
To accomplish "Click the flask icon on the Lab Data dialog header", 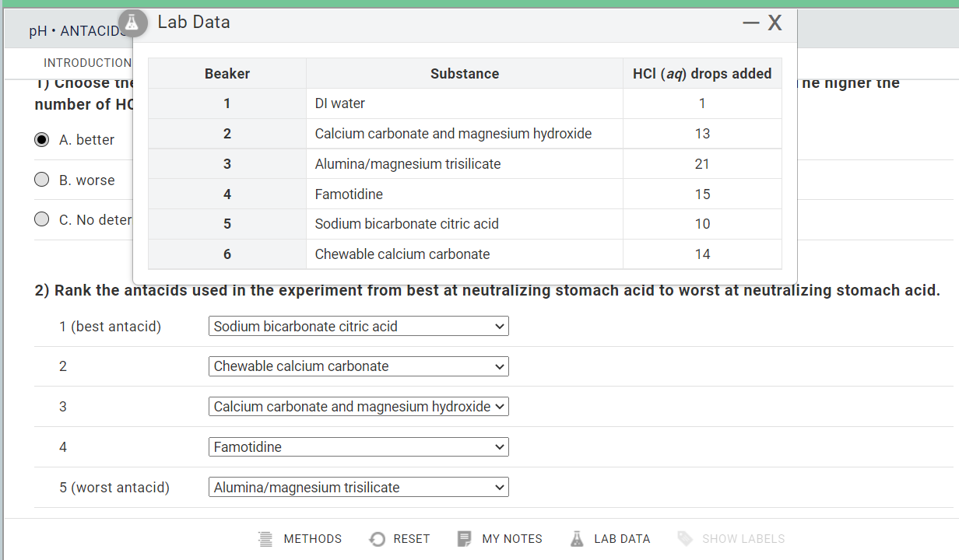I will (132, 23).
